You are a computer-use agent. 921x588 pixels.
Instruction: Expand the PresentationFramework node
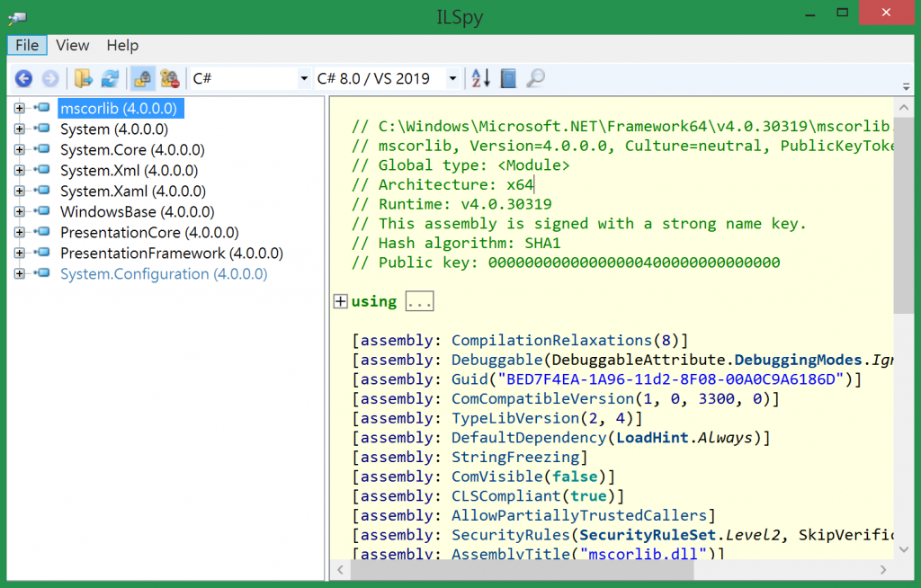[x=20, y=254]
